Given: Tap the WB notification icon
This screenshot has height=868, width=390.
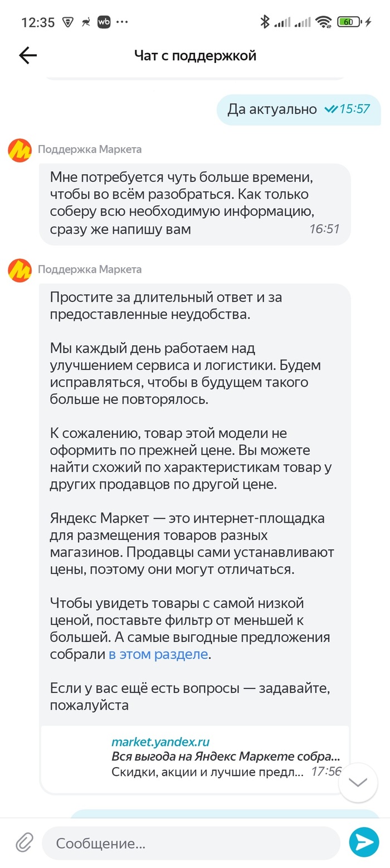Looking at the screenshot, I should [104, 22].
